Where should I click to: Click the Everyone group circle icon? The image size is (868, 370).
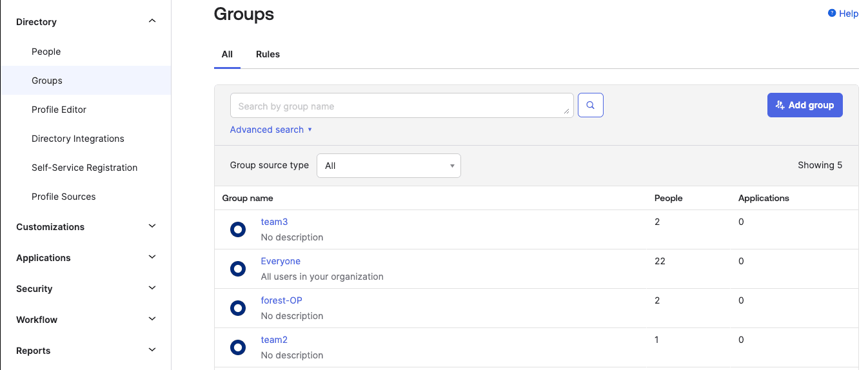click(x=238, y=269)
